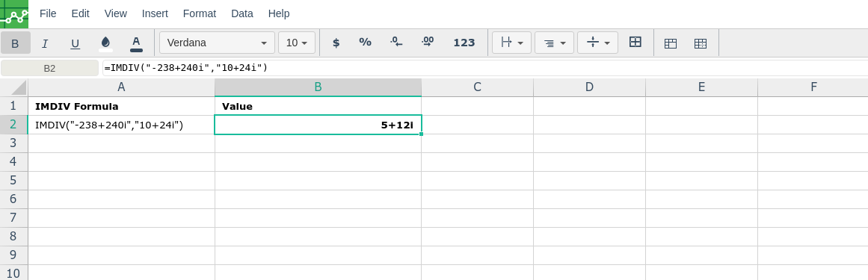The image size is (868, 280).
Task: Click the text color A icon
Action: 136,43
